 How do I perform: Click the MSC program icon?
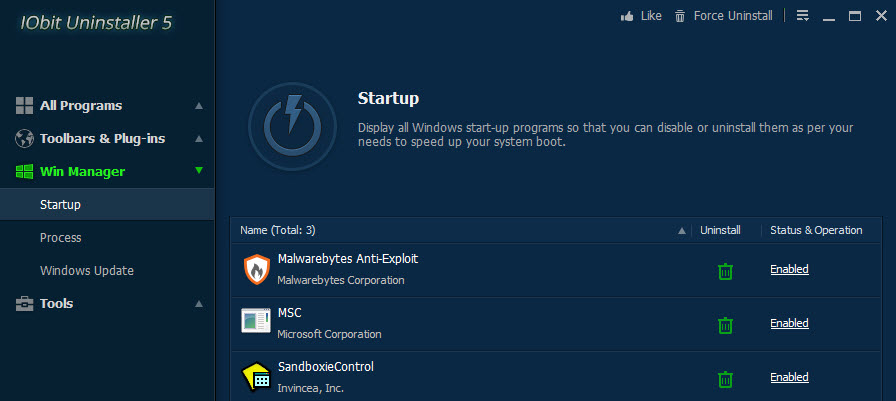pos(255,321)
